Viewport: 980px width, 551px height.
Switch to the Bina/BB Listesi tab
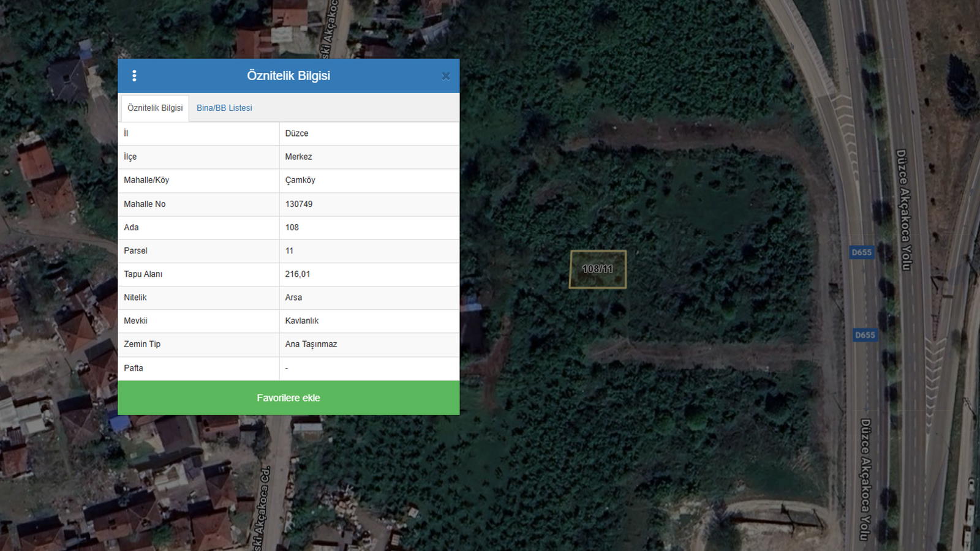224,108
